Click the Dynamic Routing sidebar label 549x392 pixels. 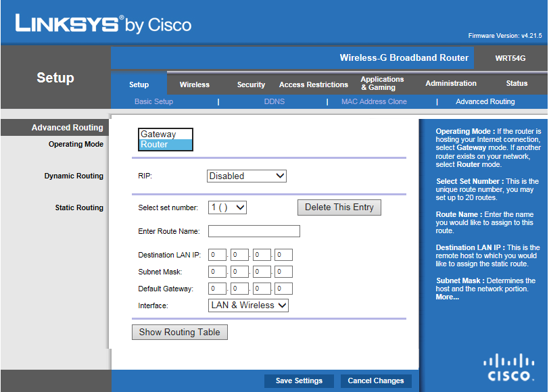tap(74, 176)
